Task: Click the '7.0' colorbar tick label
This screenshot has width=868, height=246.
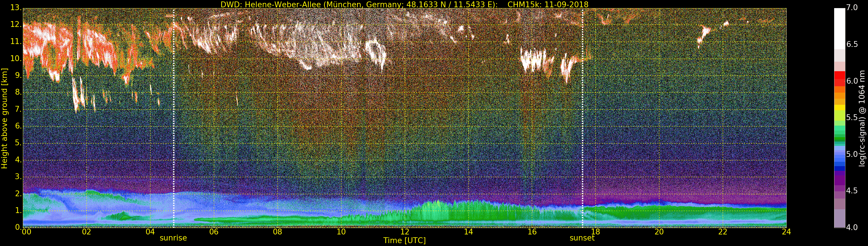Action: tap(852, 8)
